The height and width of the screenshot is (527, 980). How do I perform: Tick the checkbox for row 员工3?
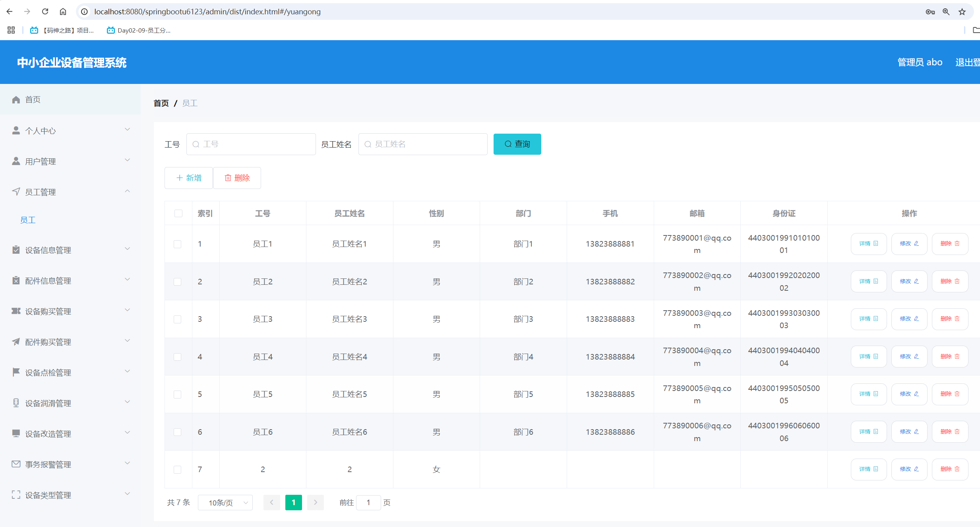coord(178,319)
